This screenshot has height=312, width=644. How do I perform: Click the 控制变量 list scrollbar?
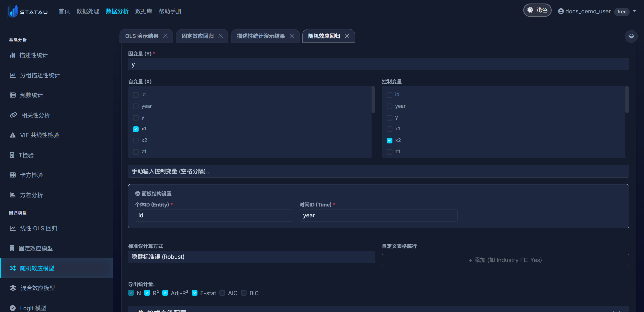point(627,100)
